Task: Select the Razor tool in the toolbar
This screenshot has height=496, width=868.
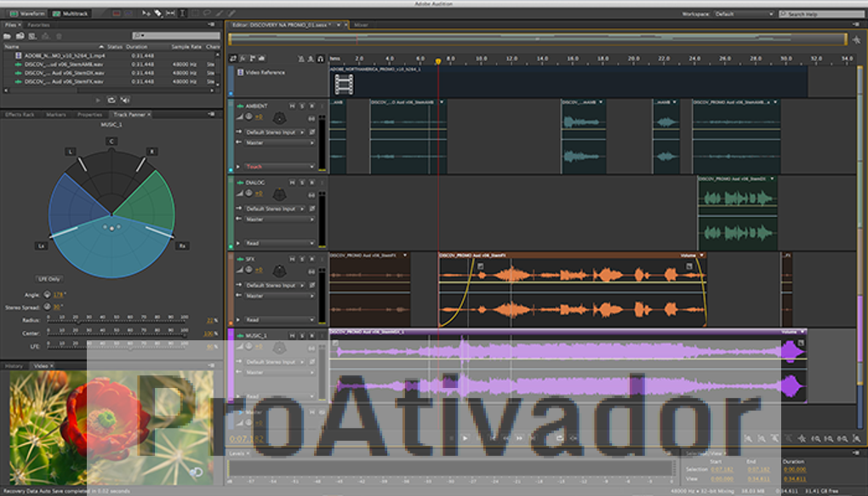Action: click(158, 13)
